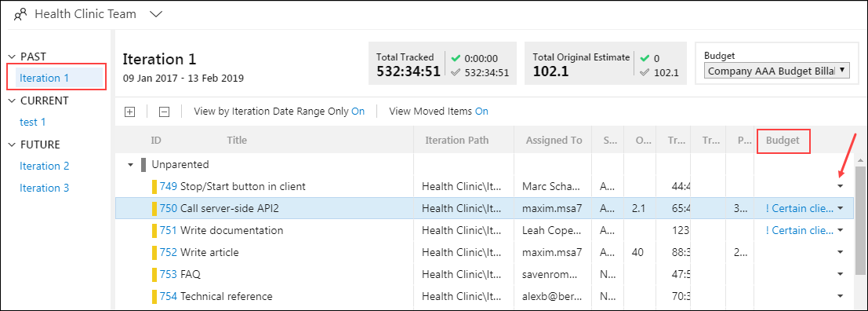Click Certain client budget link for 751

799,230
